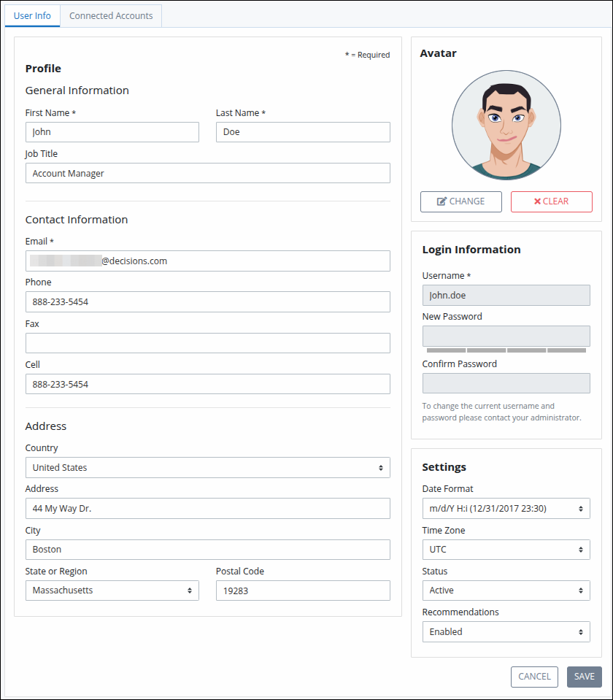The height and width of the screenshot is (700, 613).
Task: Select the User Info tab
Action: 32,15
